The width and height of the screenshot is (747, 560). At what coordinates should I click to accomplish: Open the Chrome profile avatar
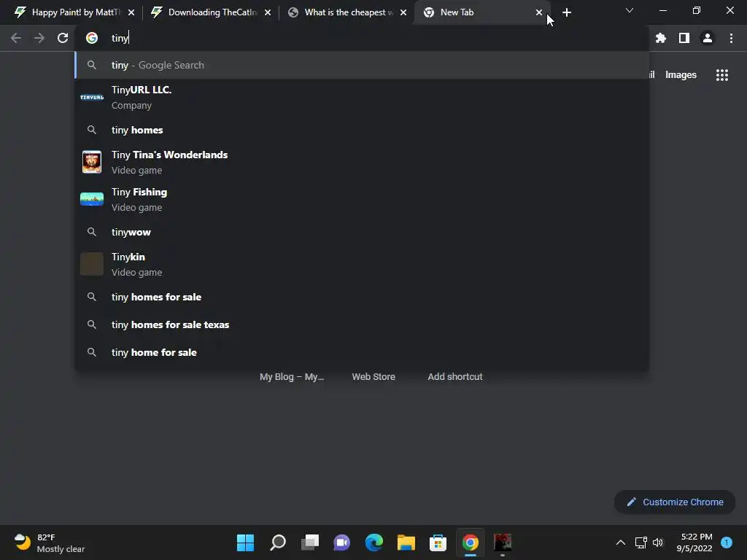708,38
